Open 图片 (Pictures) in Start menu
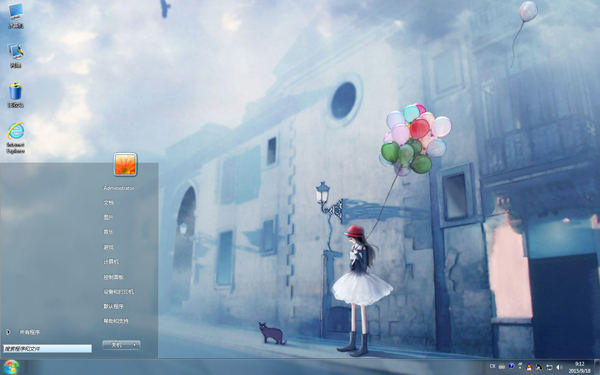The height and width of the screenshot is (375, 600). [108, 217]
